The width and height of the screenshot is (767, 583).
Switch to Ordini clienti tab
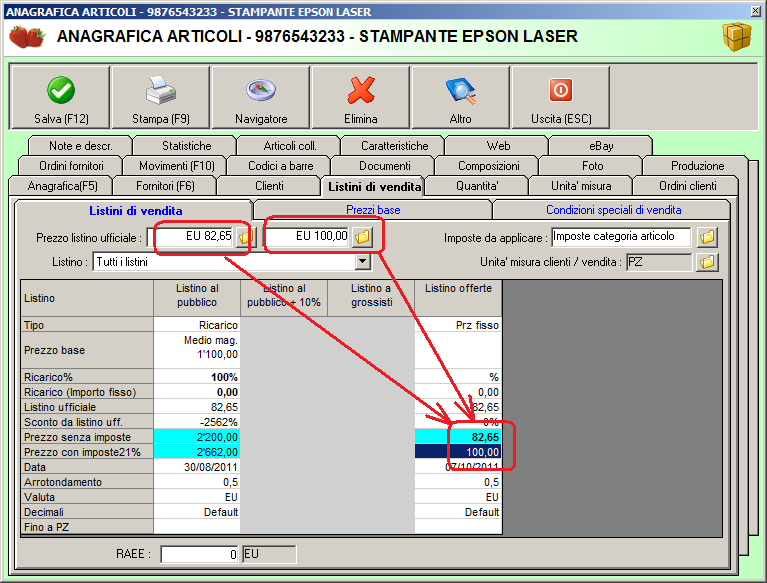click(x=687, y=186)
